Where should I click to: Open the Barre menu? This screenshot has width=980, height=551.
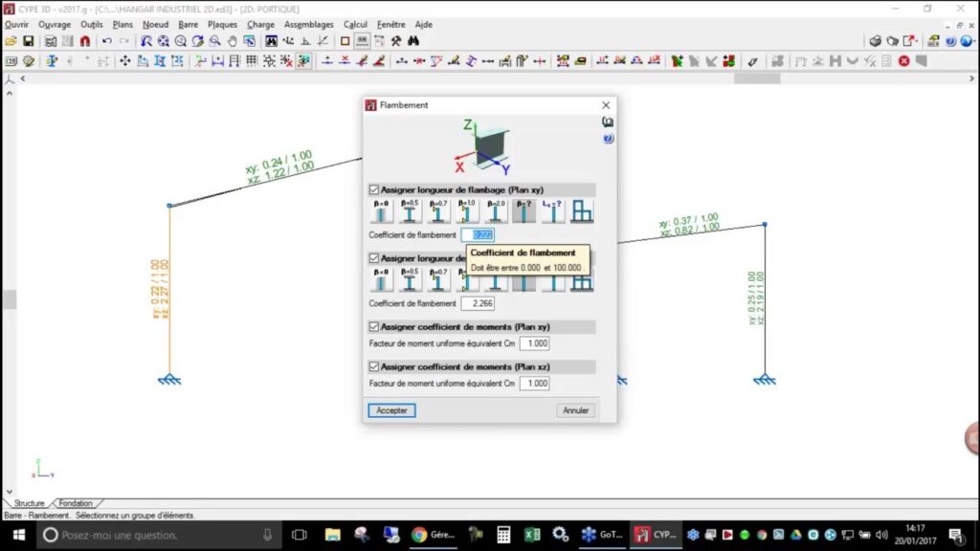point(188,24)
